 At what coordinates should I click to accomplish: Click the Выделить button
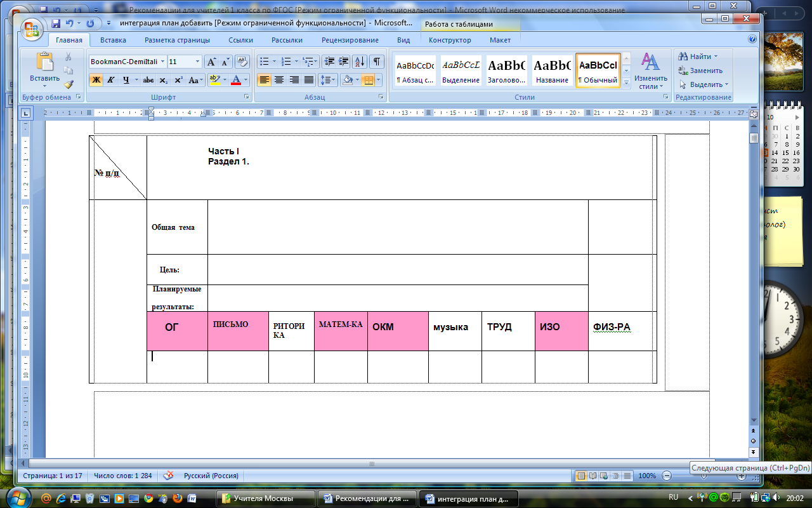pyautogui.click(x=703, y=84)
